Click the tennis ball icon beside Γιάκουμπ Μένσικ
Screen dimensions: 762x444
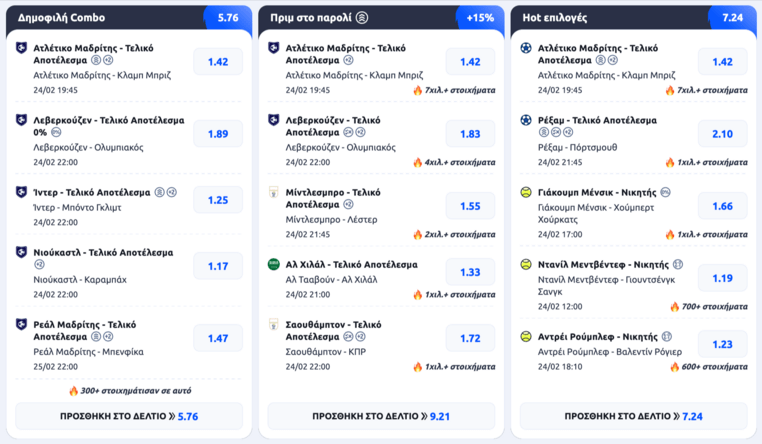point(526,192)
